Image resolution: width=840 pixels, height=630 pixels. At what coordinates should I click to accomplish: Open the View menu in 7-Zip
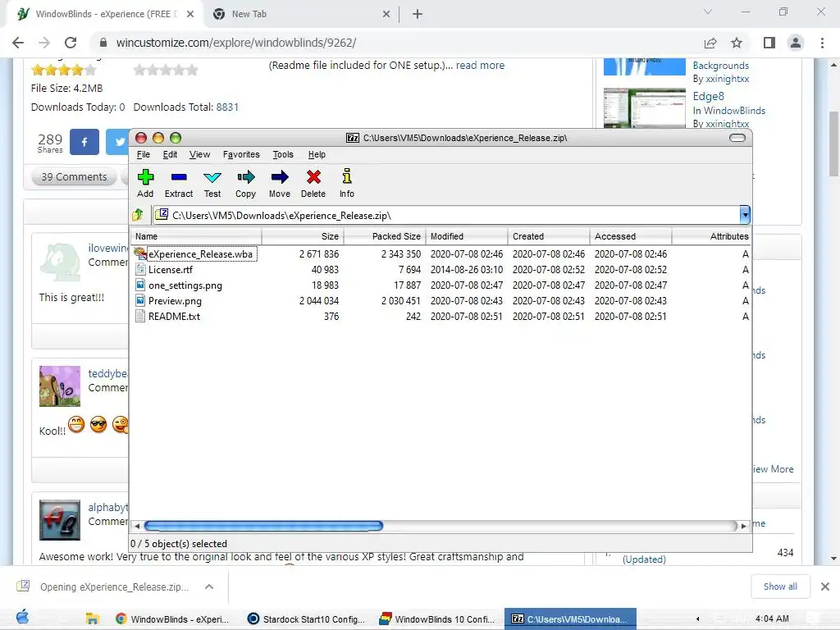coord(199,154)
